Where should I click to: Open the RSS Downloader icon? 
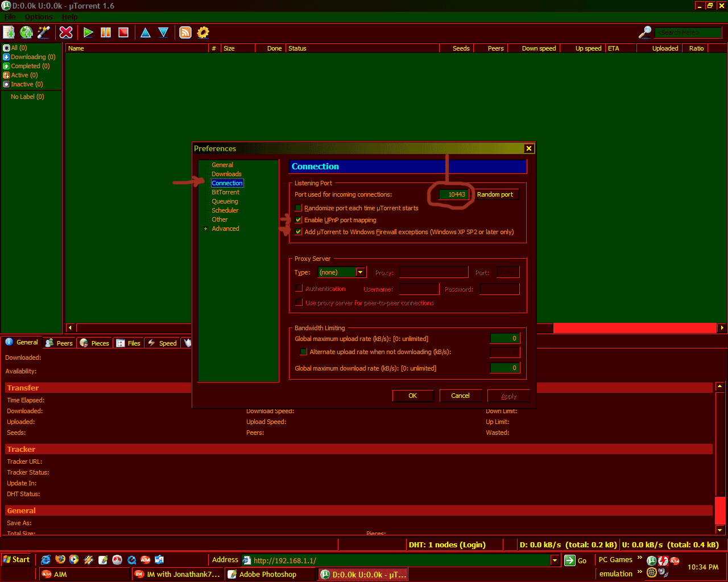pyautogui.click(x=185, y=32)
